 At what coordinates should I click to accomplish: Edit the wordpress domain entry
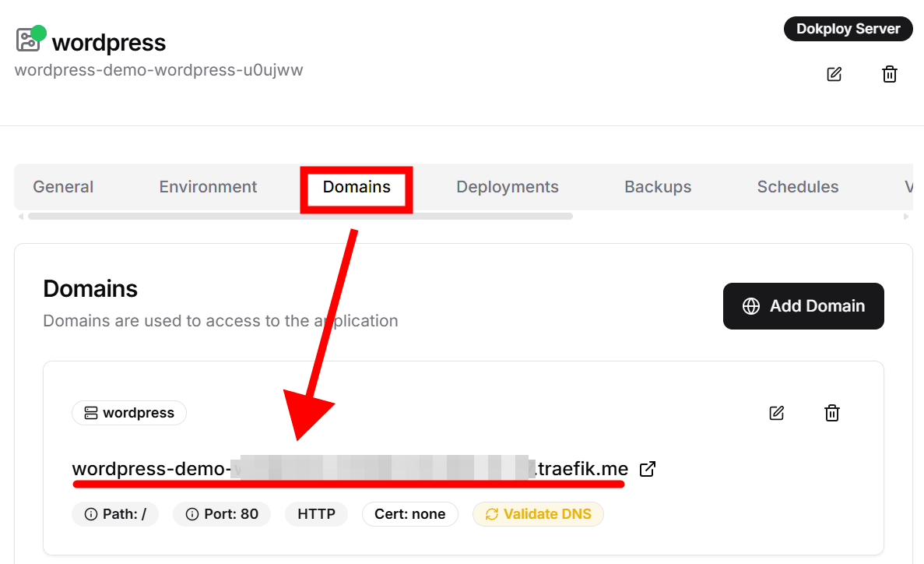[x=776, y=413]
